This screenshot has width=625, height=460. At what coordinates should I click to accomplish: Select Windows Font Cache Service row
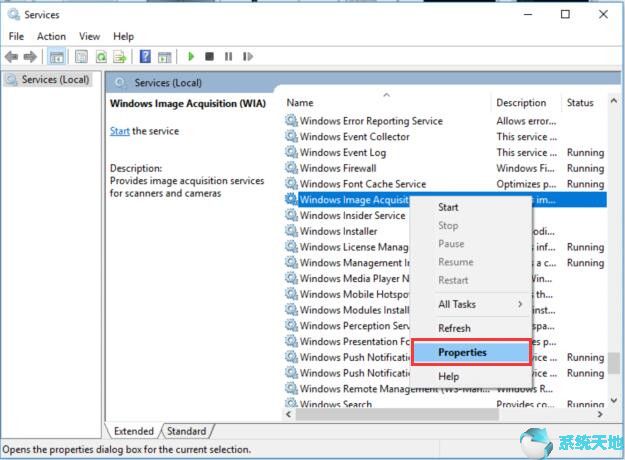click(x=446, y=183)
